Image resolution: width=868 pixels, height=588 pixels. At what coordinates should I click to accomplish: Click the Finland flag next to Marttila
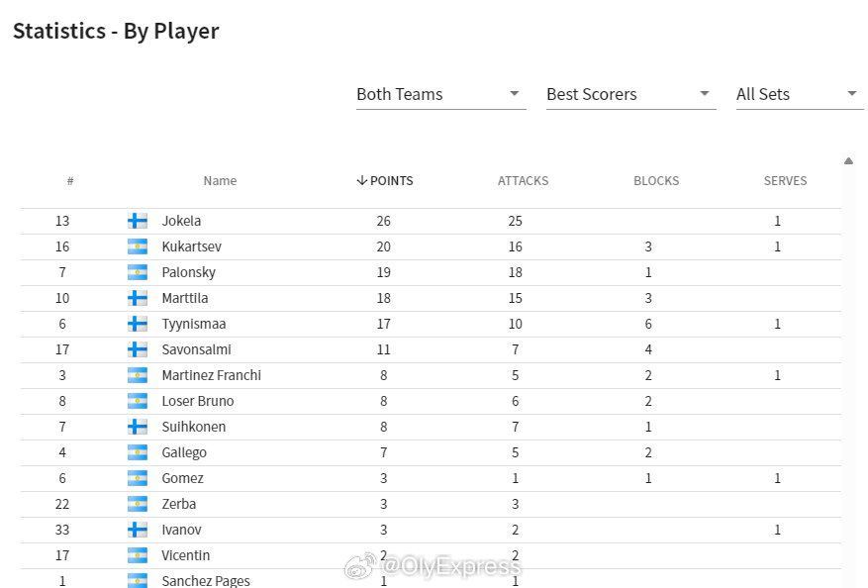click(x=138, y=298)
